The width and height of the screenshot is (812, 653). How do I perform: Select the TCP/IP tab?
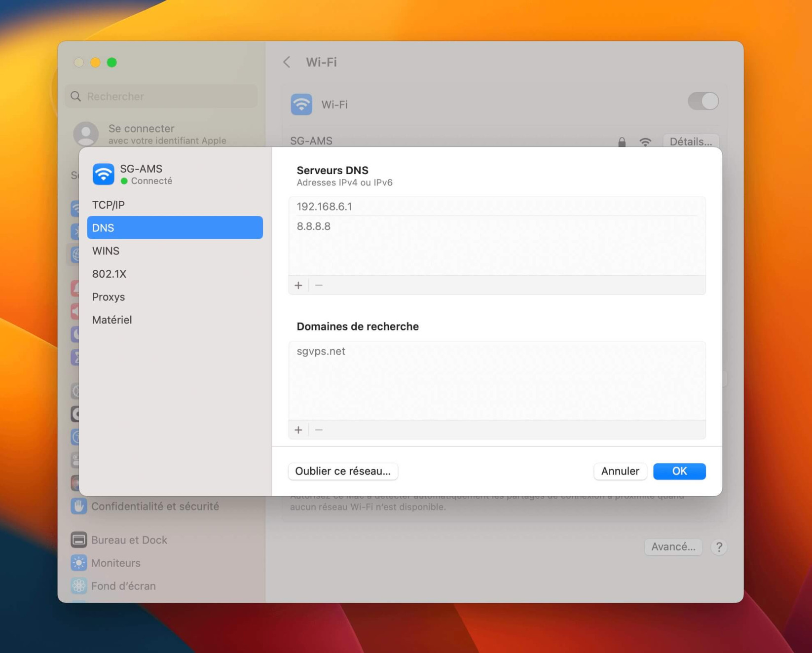(x=175, y=205)
